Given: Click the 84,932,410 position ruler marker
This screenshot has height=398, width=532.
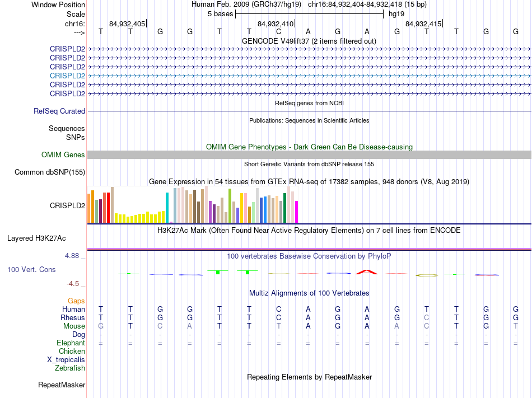Looking at the screenshot, I should click(x=276, y=24).
